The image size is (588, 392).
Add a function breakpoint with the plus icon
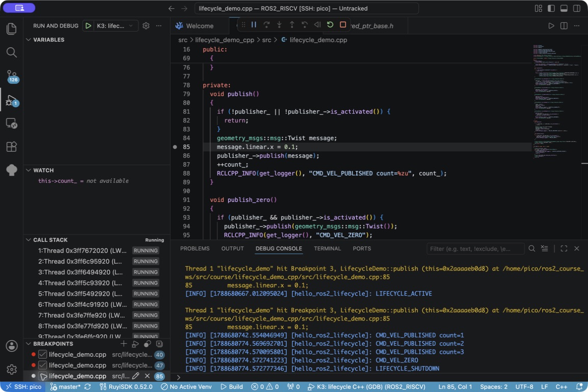click(x=124, y=344)
